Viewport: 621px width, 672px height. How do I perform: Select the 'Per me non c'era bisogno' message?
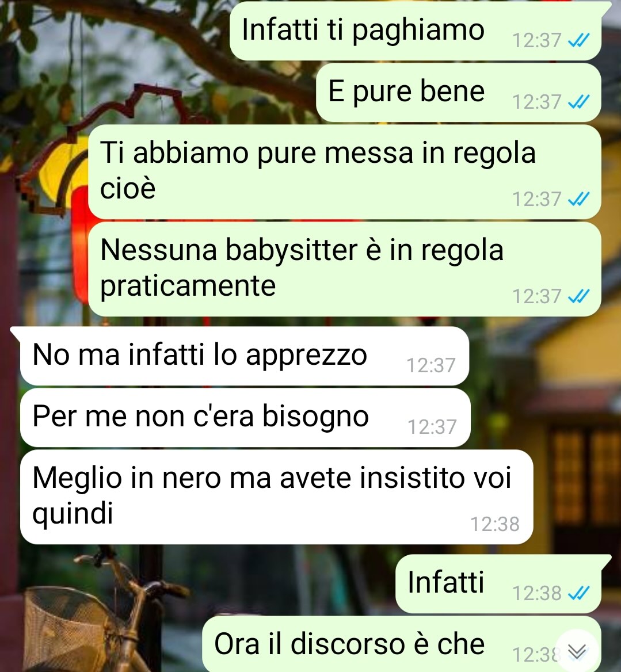click(x=245, y=418)
